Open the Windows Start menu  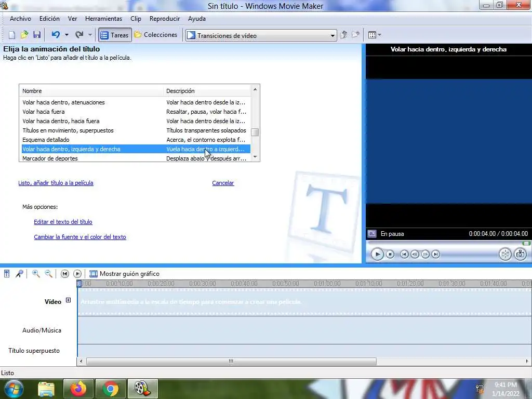coord(14,389)
